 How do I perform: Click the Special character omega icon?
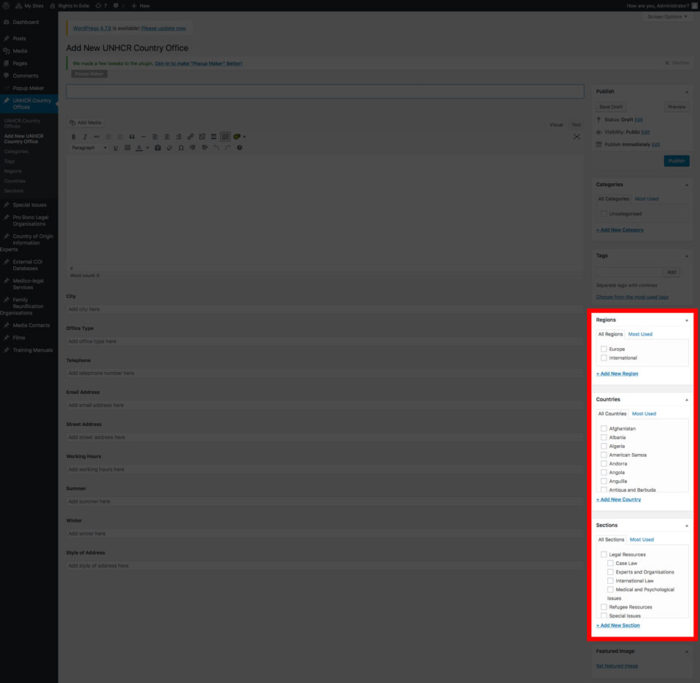click(x=181, y=148)
